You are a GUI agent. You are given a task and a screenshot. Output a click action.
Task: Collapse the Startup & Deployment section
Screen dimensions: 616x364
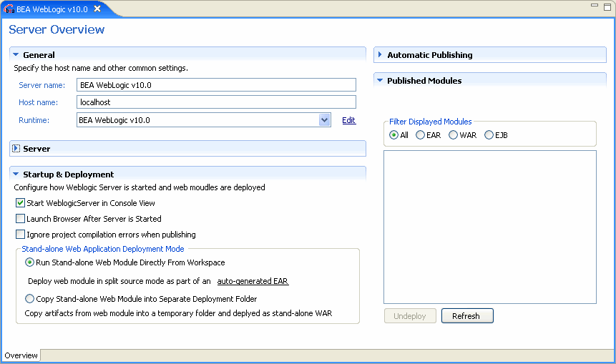click(16, 174)
